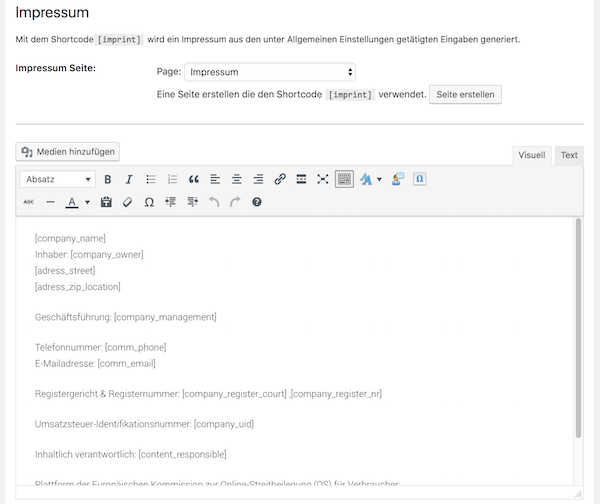Open dropdown arrow next to blue A icon
The height and width of the screenshot is (504, 600).
click(x=379, y=179)
